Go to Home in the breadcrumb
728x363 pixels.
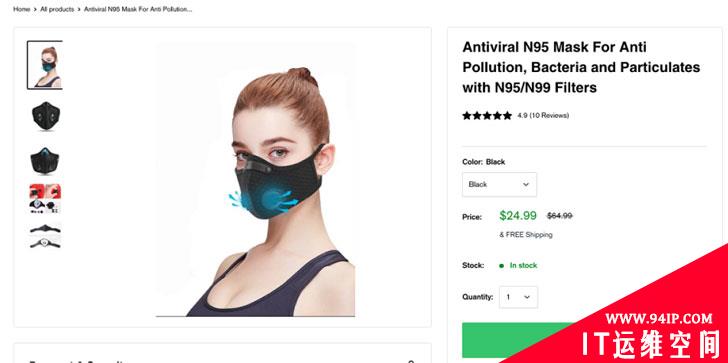[21, 9]
